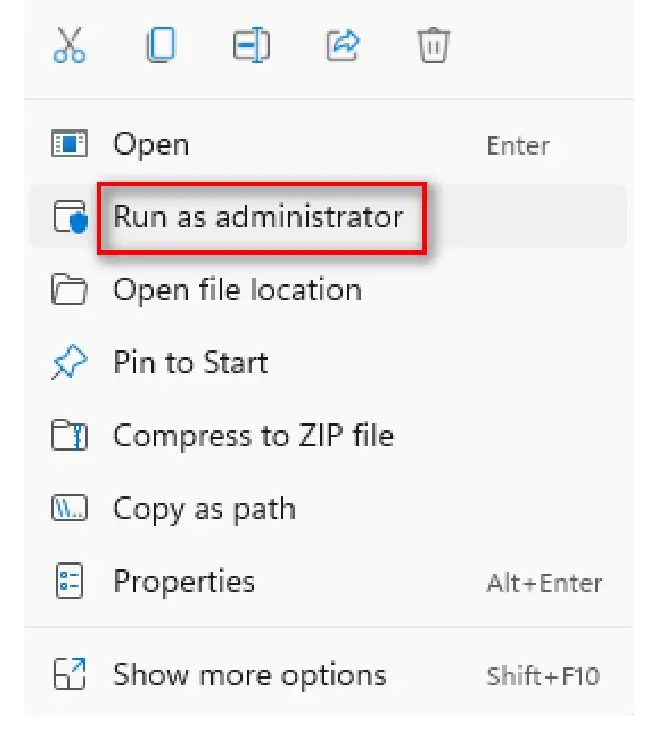Screen dimensions: 665x733
Task: Click the Copy icon in top row
Action: [x=161, y=46]
